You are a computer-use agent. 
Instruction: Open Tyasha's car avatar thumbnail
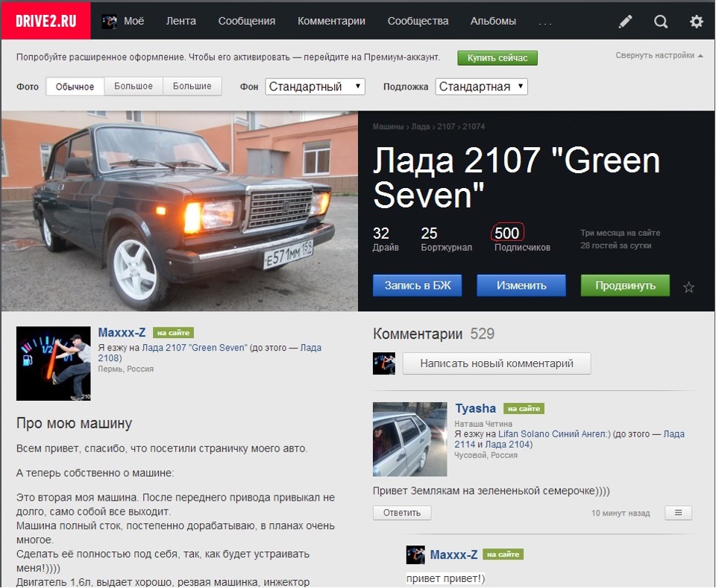[x=410, y=439]
